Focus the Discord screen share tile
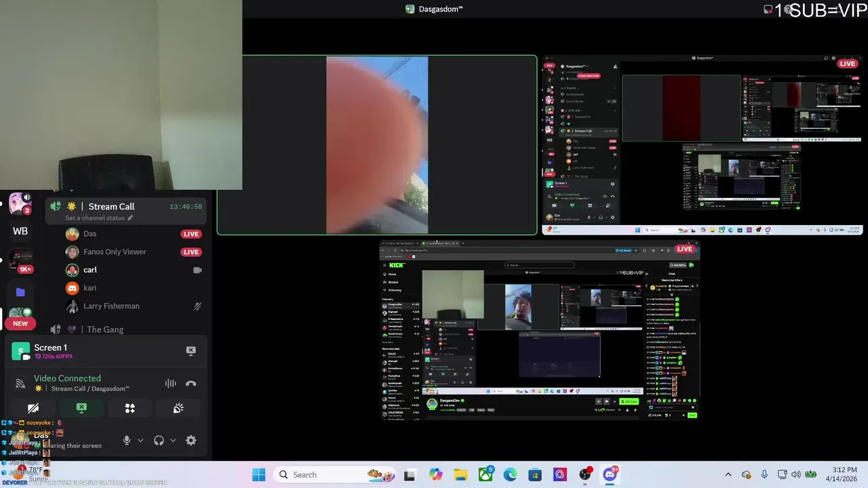 pos(702,145)
